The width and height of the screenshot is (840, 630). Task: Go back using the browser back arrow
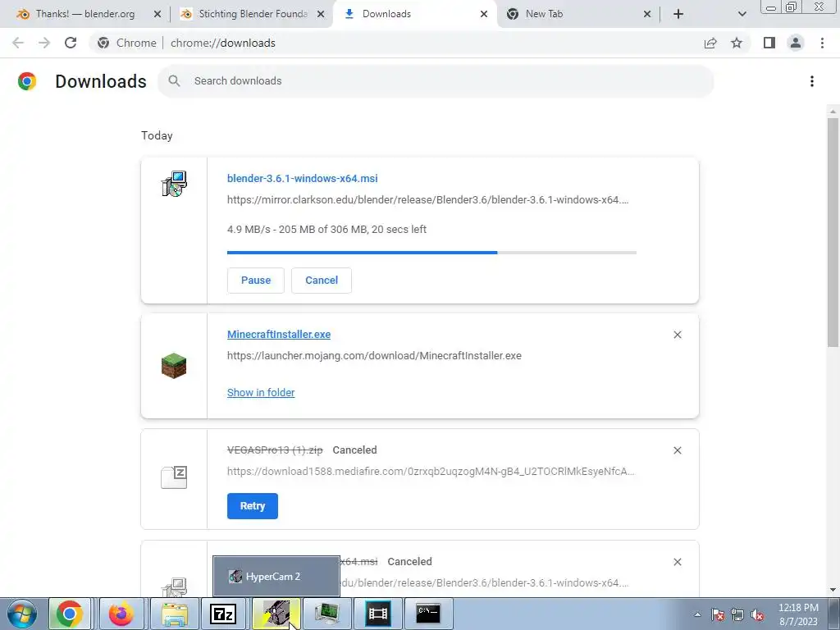[x=18, y=43]
